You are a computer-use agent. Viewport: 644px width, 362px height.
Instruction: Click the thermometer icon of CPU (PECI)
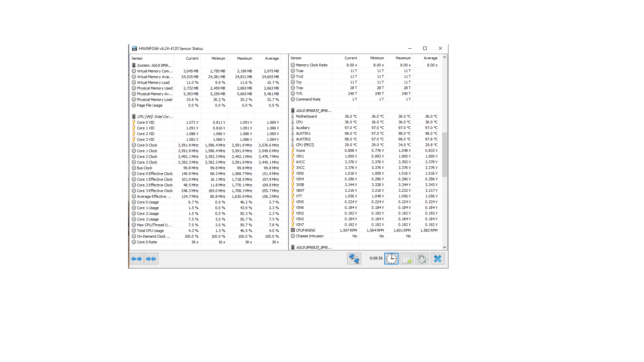pyautogui.click(x=293, y=145)
